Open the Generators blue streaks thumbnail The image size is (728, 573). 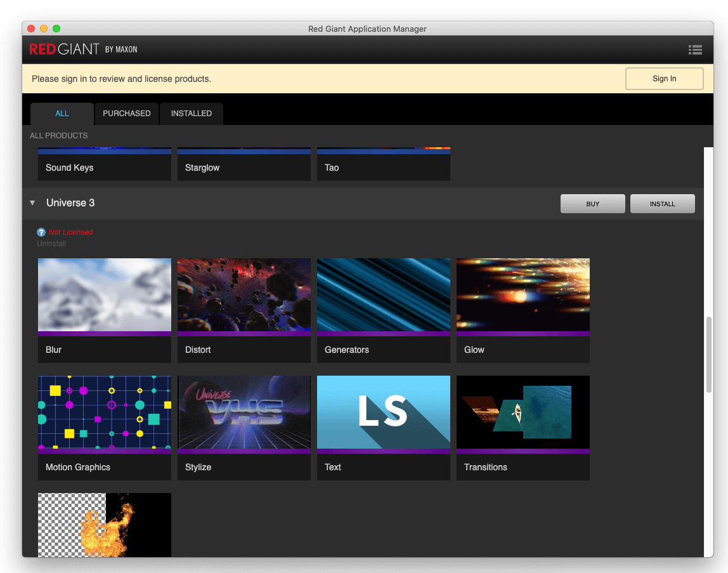tap(384, 294)
